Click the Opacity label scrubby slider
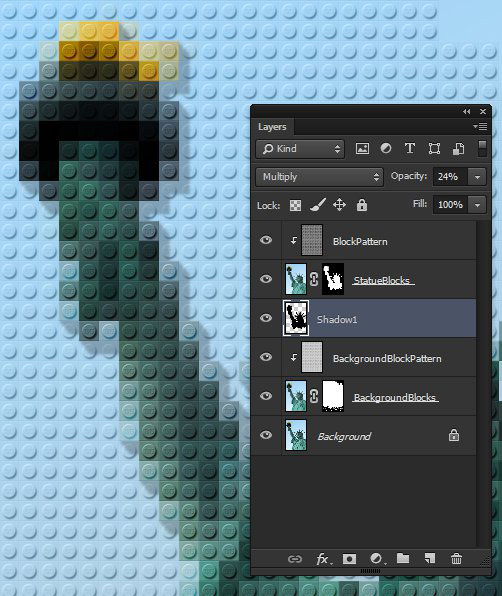The image size is (502, 596). tap(409, 176)
